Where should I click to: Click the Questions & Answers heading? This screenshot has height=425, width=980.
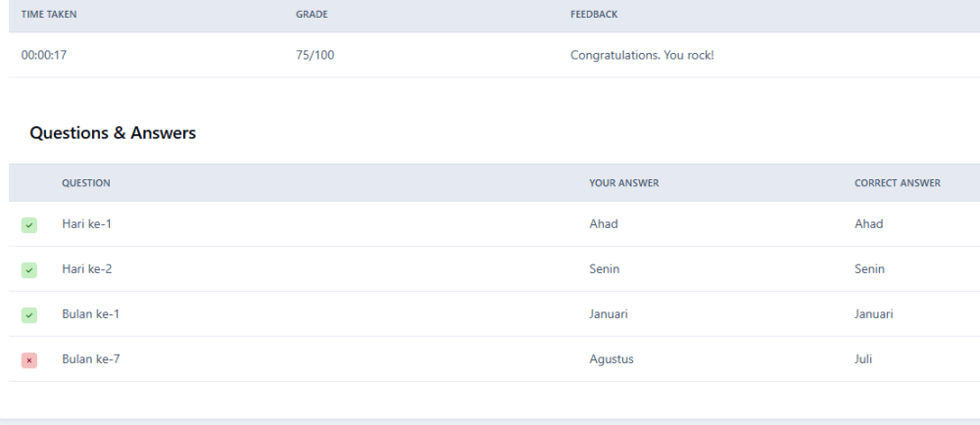tap(113, 133)
